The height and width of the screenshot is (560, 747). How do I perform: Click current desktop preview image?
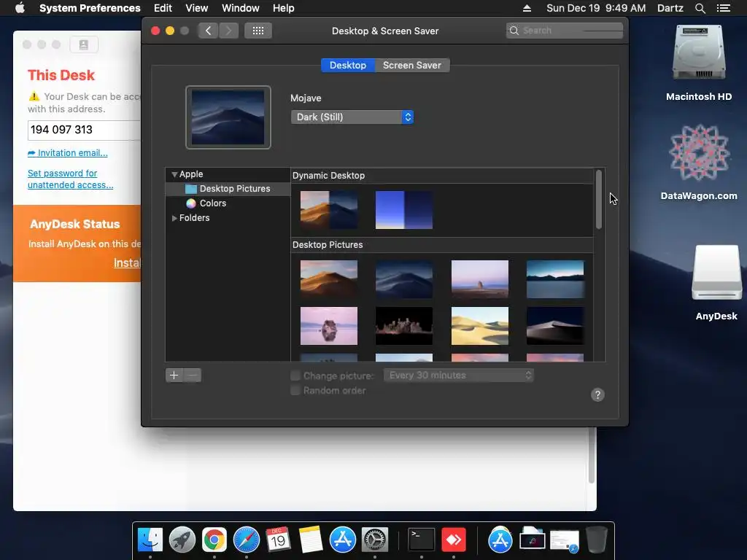coord(228,117)
